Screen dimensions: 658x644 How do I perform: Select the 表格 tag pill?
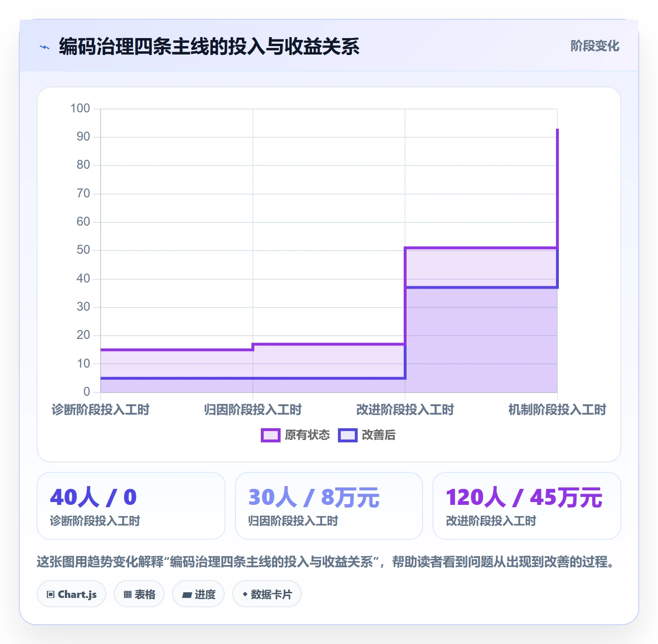[x=139, y=594]
